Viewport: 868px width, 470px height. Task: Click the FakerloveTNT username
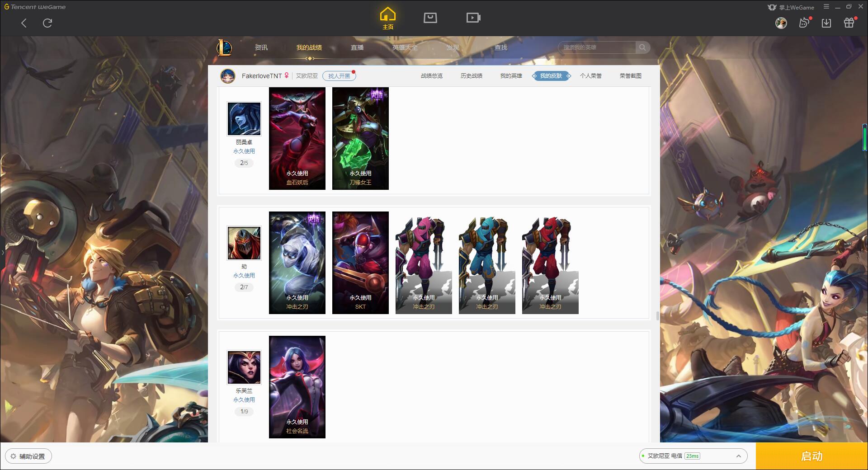tap(262, 76)
